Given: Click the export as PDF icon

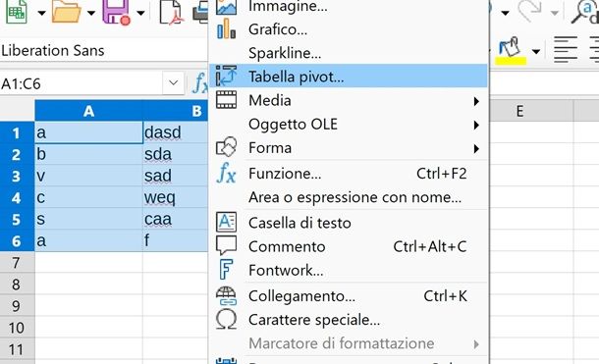Looking at the screenshot, I should pos(171,12).
